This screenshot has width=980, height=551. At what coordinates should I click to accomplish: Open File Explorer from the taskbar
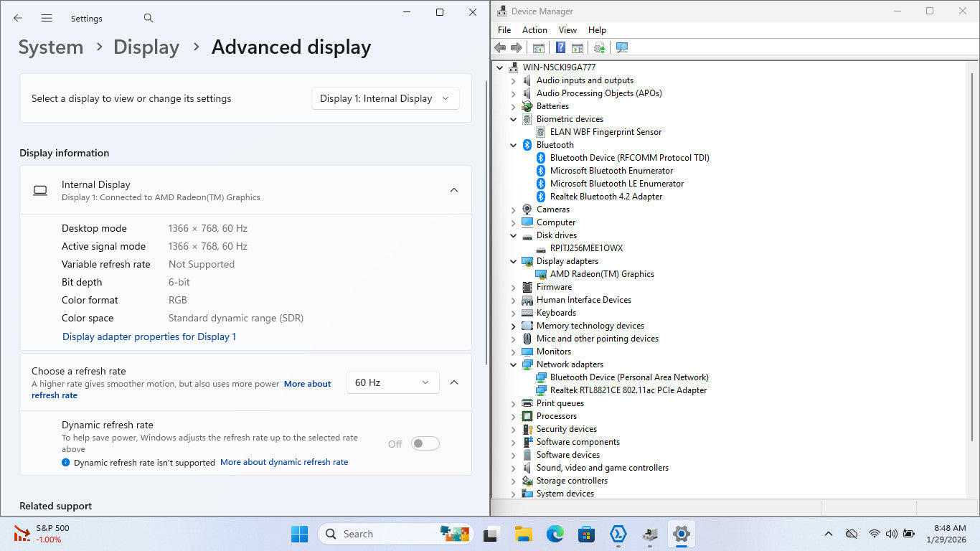pos(523,534)
